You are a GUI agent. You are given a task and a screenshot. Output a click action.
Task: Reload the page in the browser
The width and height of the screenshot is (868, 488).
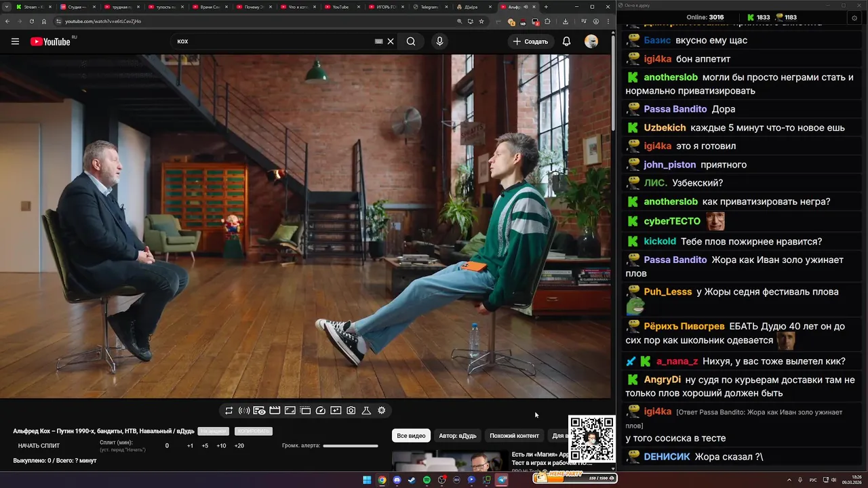coord(31,21)
